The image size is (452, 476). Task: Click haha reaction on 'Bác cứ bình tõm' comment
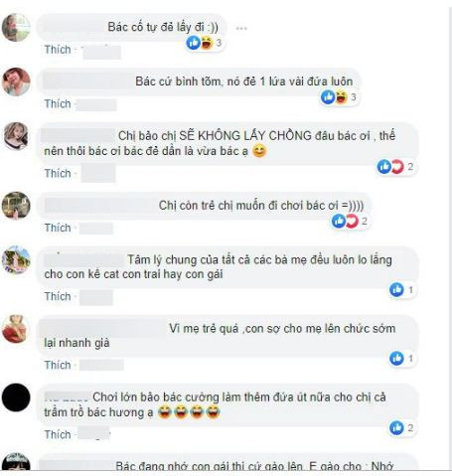[341, 97]
